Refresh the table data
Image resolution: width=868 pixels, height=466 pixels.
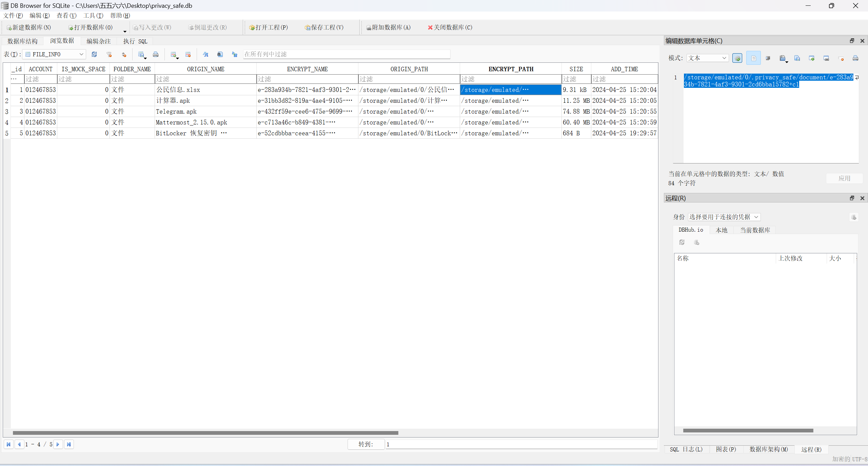point(94,54)
